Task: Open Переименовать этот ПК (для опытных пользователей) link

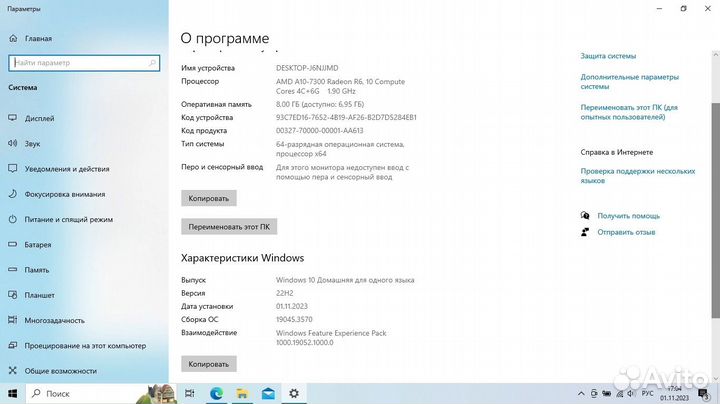Action: (x=629, y=112)
